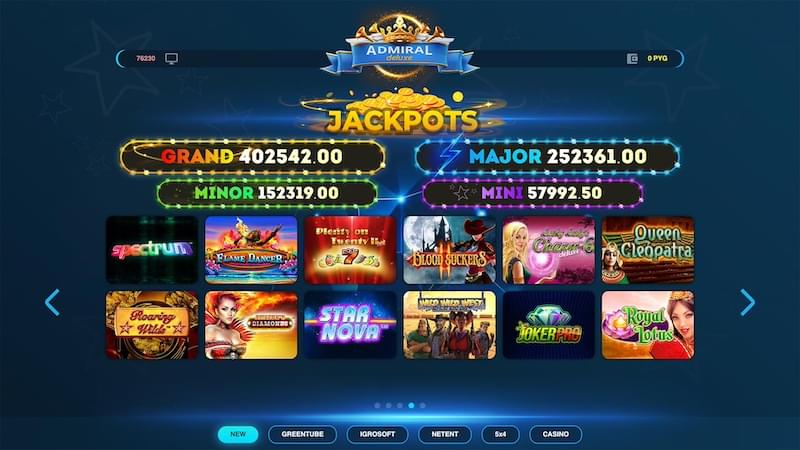This screenshot has height=450, width=800.
Task: Launch the Spectrum slot game
Action: [152, 249]
